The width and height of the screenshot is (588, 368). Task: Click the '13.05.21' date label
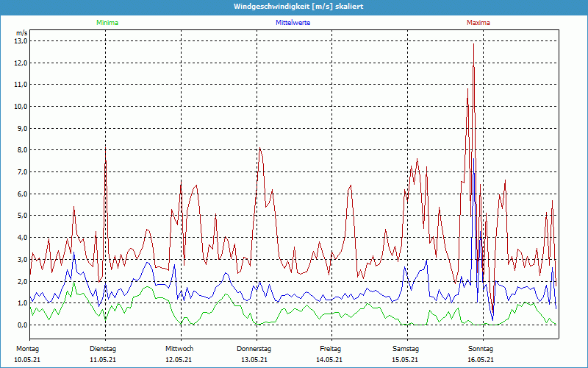pos(254,360)
